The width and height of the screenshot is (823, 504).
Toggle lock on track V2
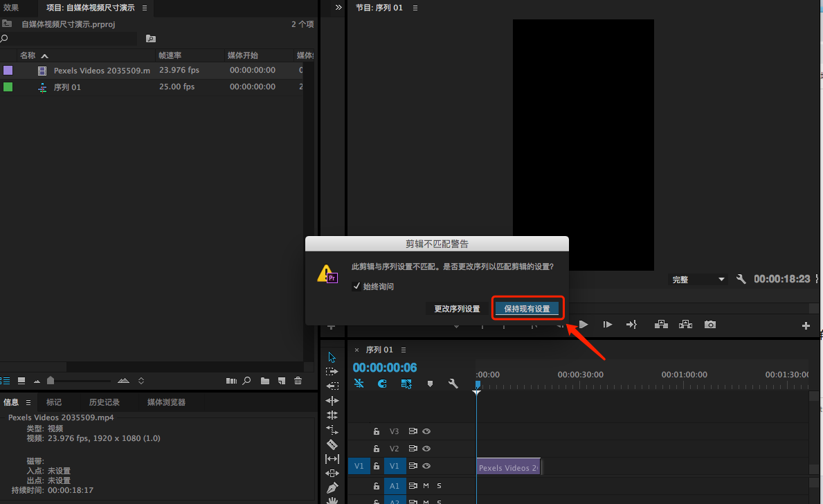click(377, 449)
